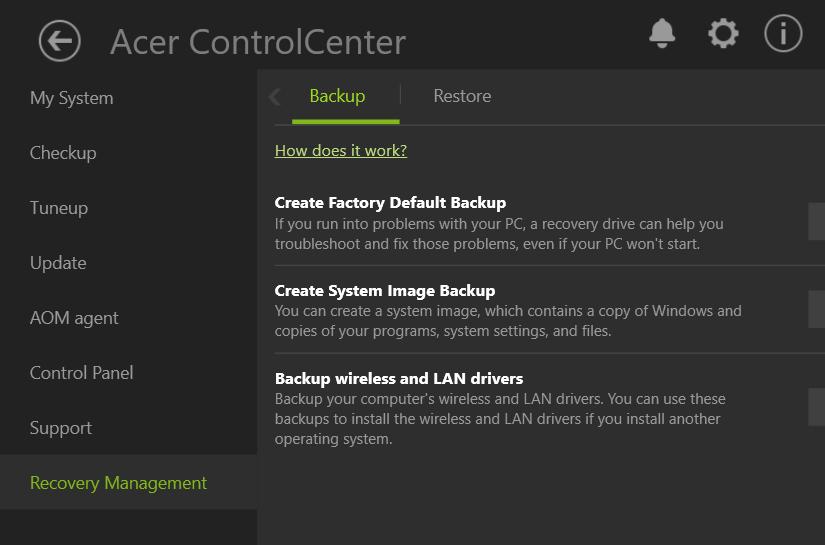Screen dimensions: 825x545
Task: Click the button beside Create Factory Default Backup
Action: pos(817,221)
